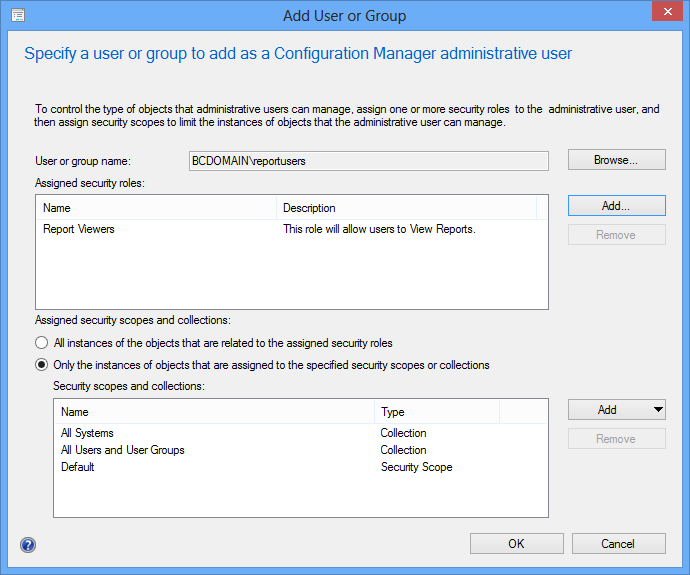Click Add... to assign a security role
This screenshot has height=575, width=690.
[x=616, y=205]
